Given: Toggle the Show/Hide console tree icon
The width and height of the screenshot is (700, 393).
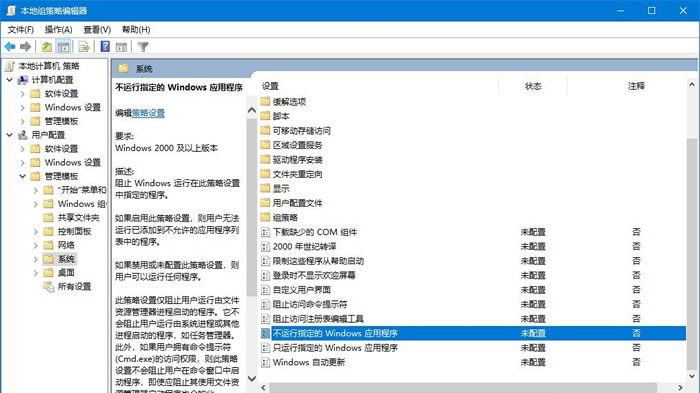Looking at the screenshot, I should (63, 46).
